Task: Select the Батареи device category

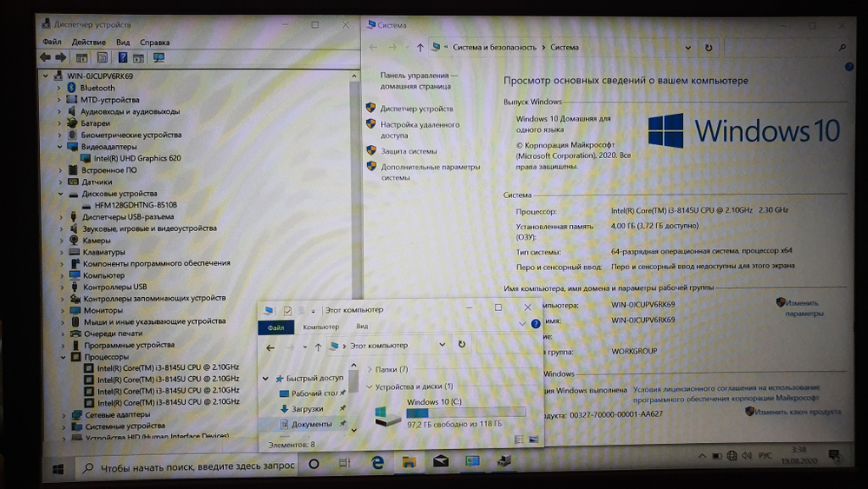Action: [x=95, y=123]
